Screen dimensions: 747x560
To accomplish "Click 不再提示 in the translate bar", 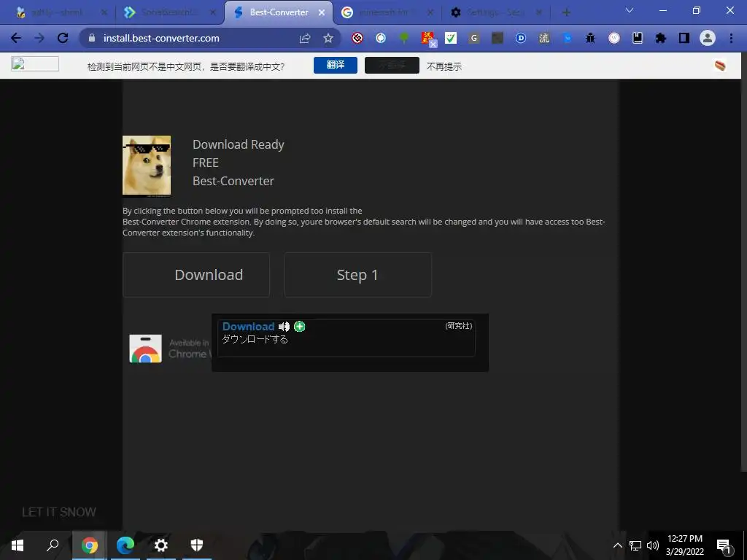I will 444,66.
